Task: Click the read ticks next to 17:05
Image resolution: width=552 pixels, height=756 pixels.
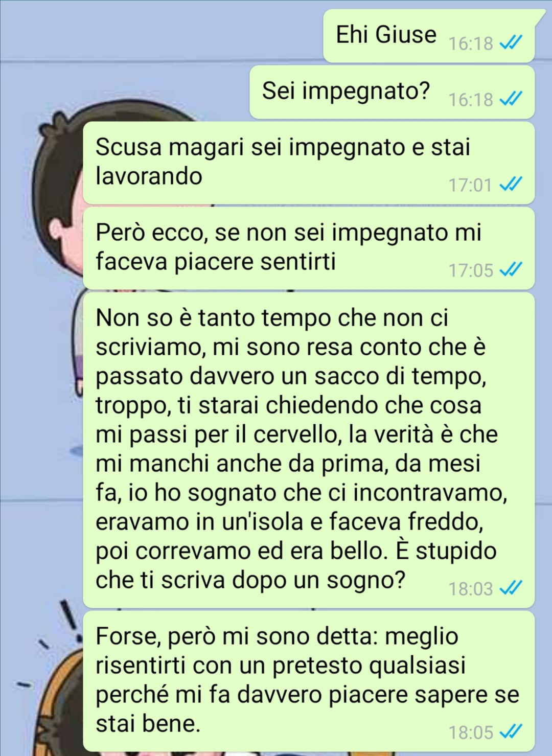Action: (x=511, y=269)
